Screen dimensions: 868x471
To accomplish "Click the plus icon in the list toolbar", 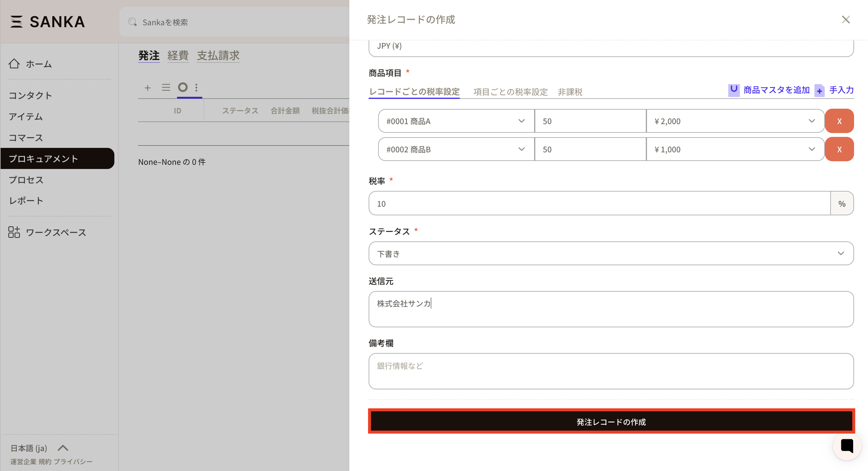I will [147, 88].
